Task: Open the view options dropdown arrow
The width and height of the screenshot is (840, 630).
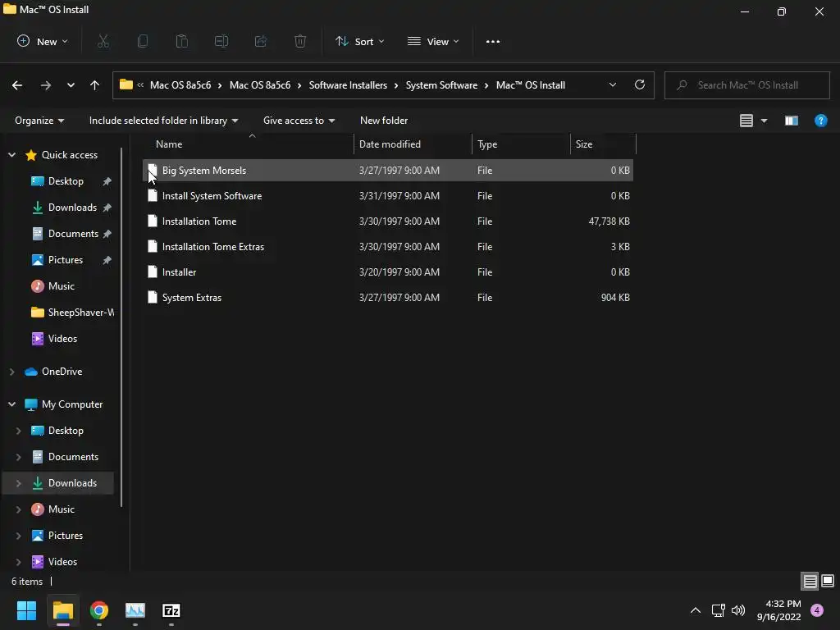Action: (764, 121)
